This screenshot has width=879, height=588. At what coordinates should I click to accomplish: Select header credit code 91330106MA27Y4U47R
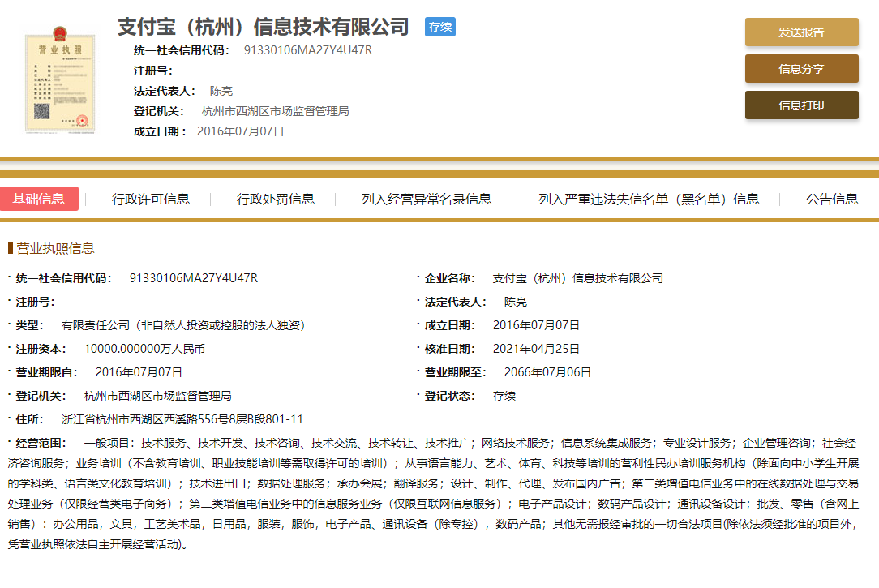pos(308,50)
